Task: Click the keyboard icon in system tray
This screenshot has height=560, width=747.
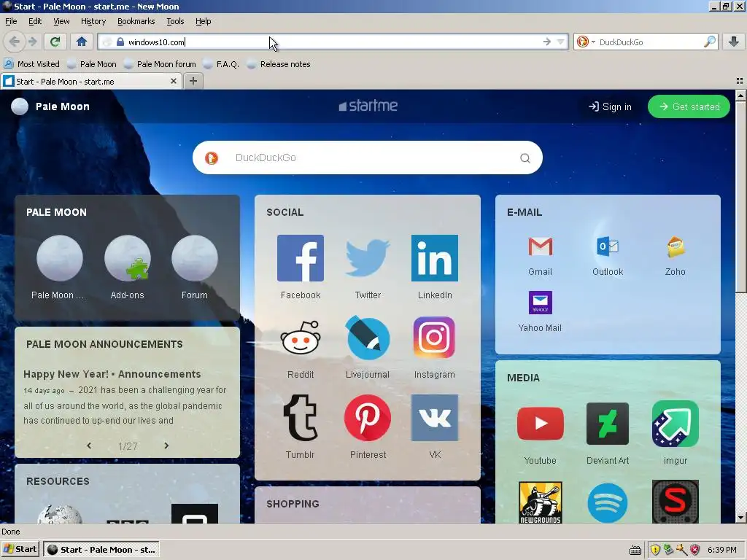Action: [635, 551]
